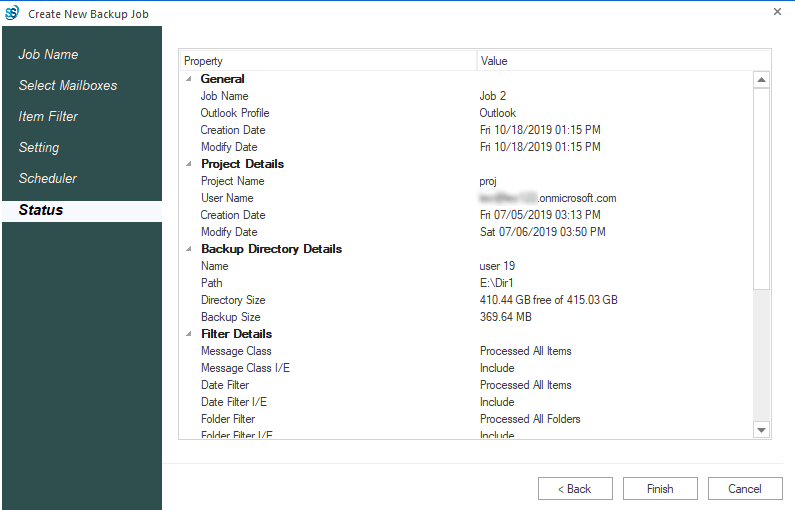Viewport: 795px width, 510px height.
Task: Open the Item Filter step
Action: 48,116
